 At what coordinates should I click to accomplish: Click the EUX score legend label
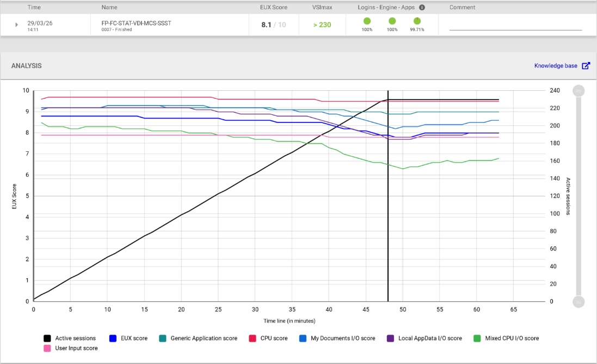pyautogui.click(x=134, y=338)
